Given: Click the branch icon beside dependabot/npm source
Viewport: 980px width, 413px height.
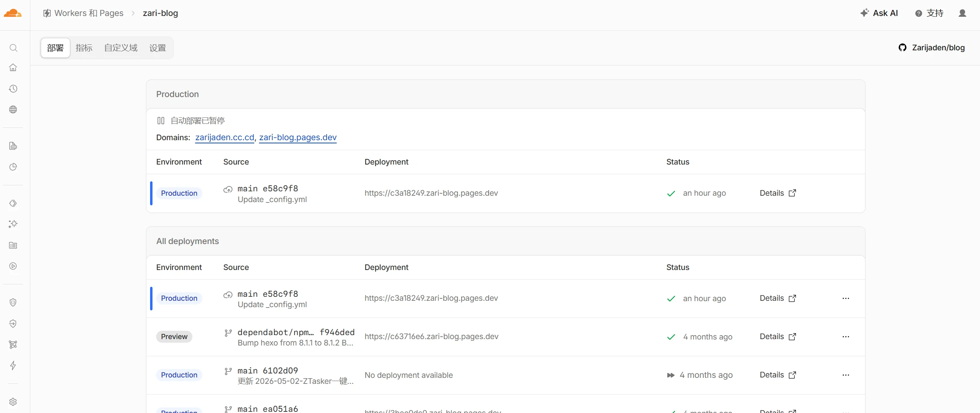Looking at the screenshot, I should coord(228,333).
